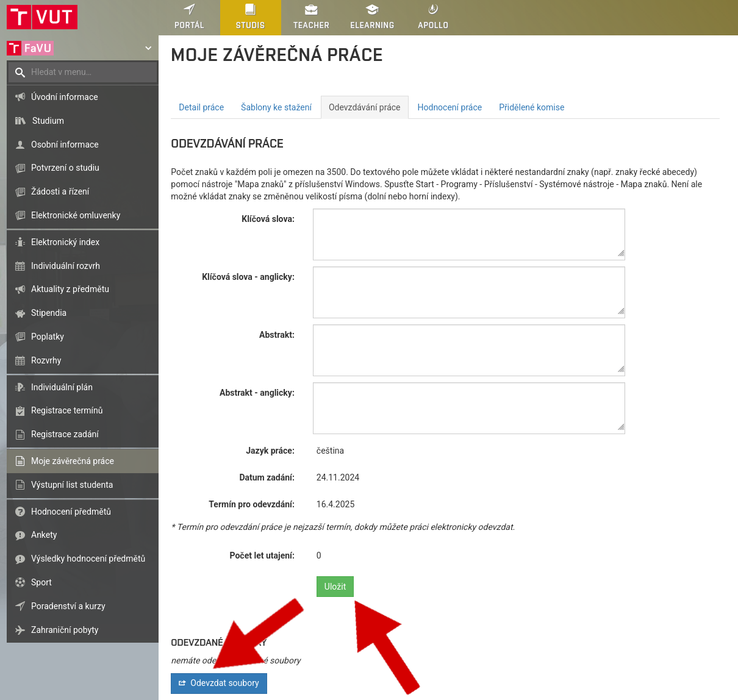The width and height of the screenshot is (738, 700).
Task: Click the calendar icon beside Rozvrhy
Action: pos(20,360)
